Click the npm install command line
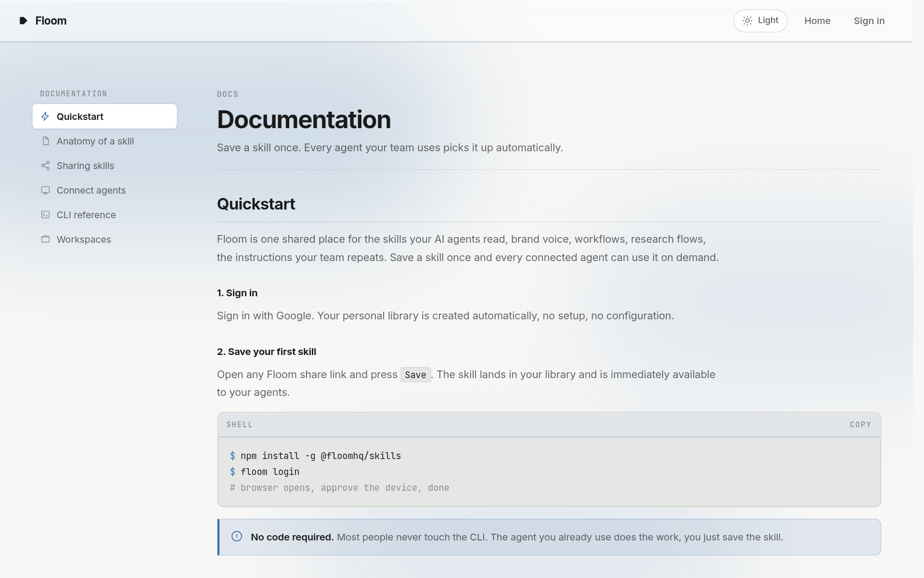924x578 pixels. click(x=315, y=456)
